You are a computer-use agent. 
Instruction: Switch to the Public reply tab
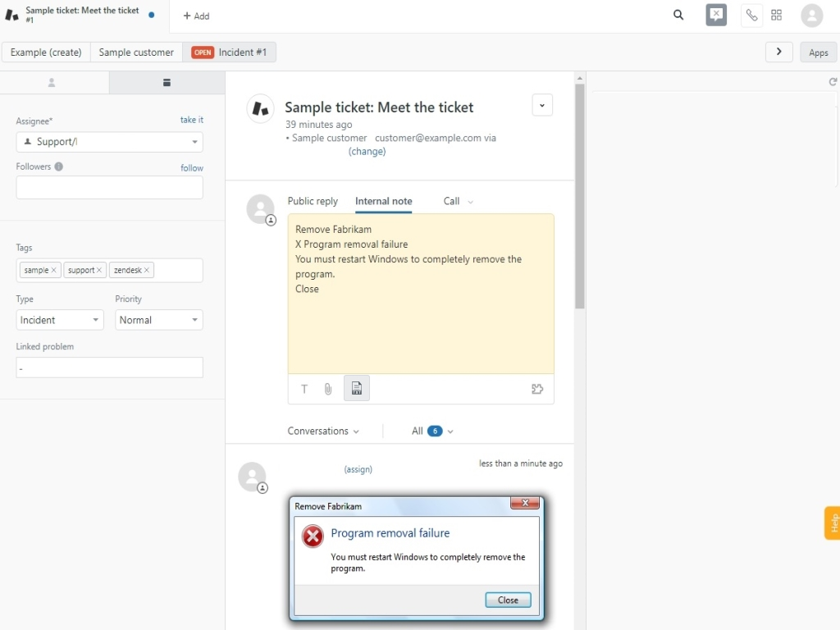(313, 201)
